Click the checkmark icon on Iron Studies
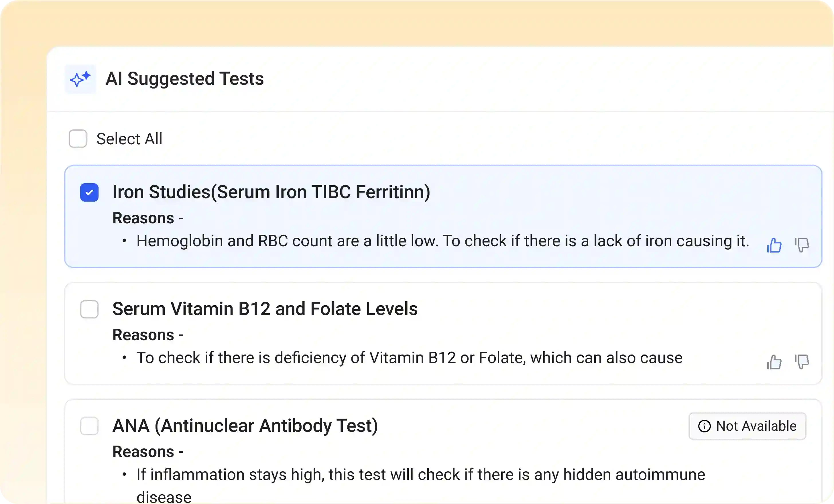This screenshot has height=504, width=834. point(89,192)
